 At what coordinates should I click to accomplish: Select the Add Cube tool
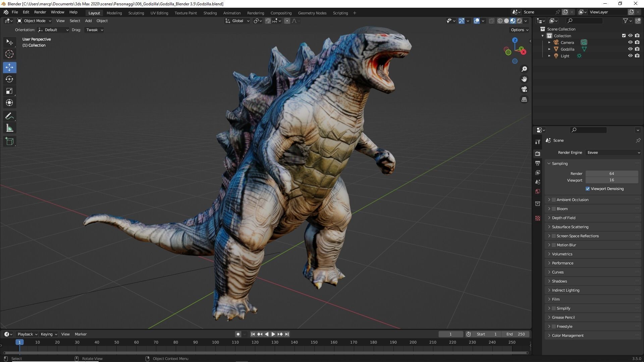[9, 141]
